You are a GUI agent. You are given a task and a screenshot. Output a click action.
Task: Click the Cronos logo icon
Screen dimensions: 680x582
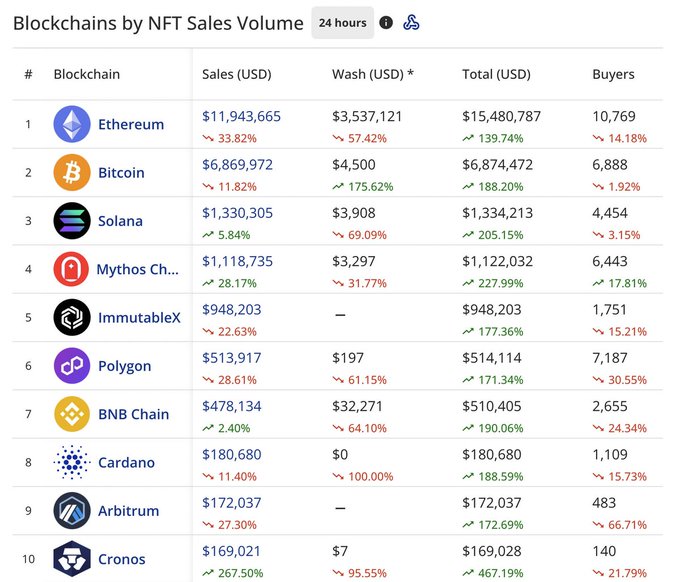pos(72,559)
